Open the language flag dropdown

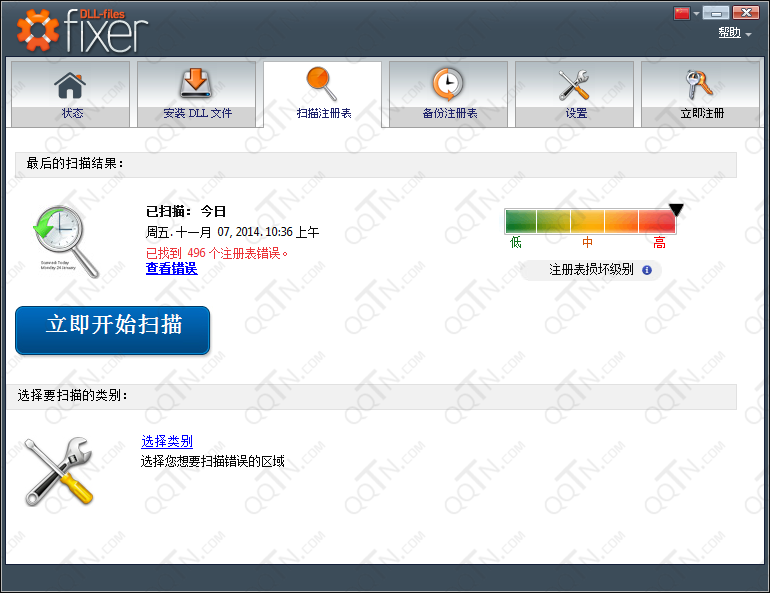687,13
